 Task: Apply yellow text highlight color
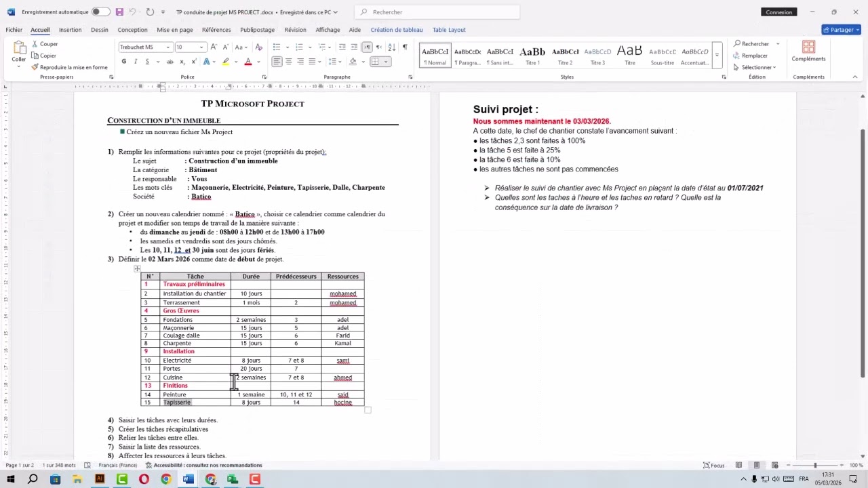[226, 62]
